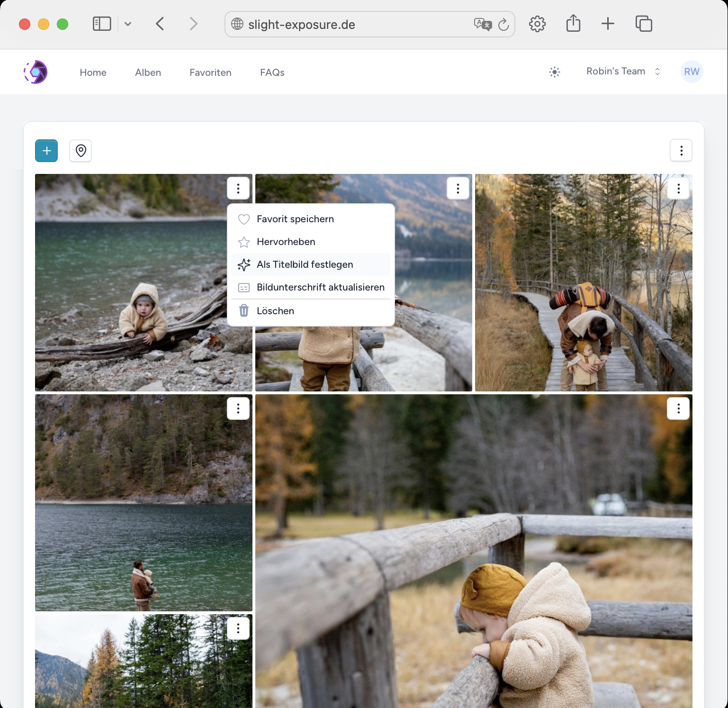Viewport: 728px width, 708px height.
Task: Click the purple app logo icon
Action: [x=35, y=72]
